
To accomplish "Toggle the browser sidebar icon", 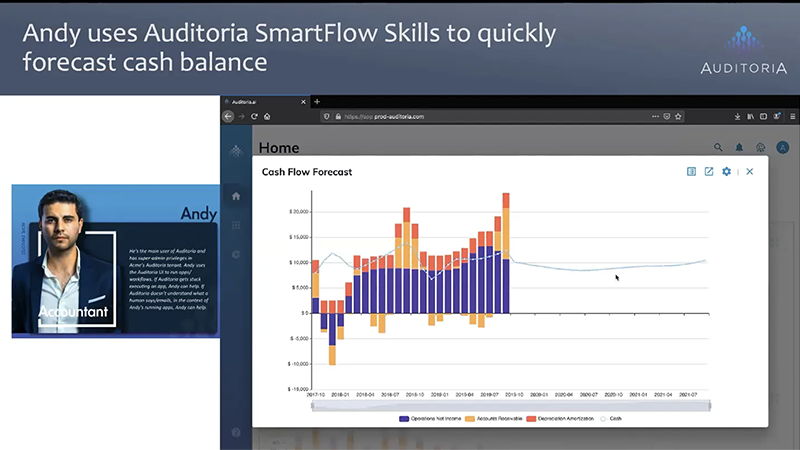I will tap(763, 116).
